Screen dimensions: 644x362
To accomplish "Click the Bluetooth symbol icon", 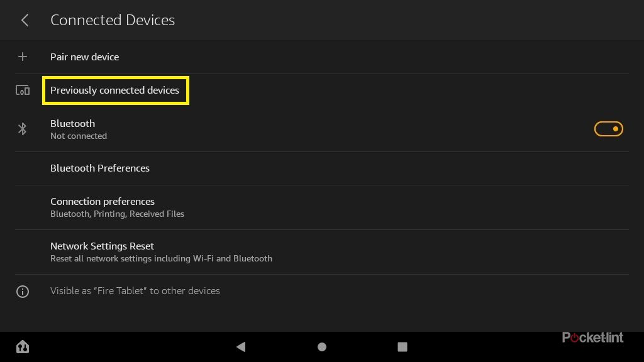I will 23,129.
